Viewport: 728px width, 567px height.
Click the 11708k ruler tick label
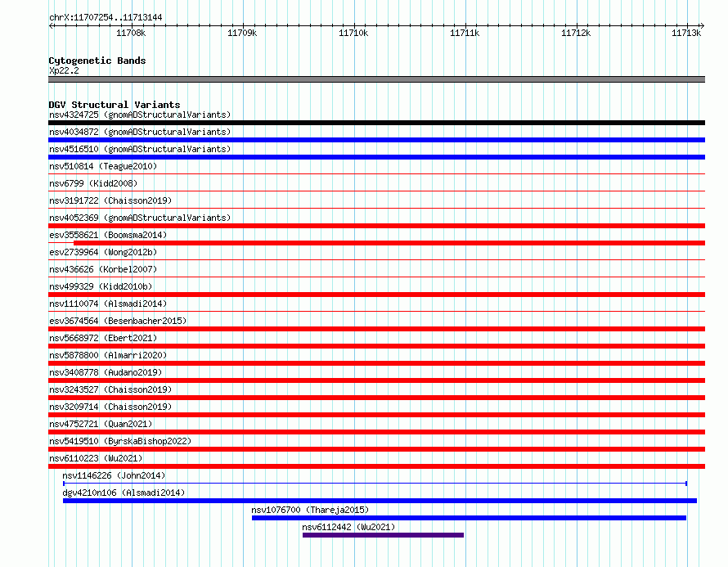(131, 33)
